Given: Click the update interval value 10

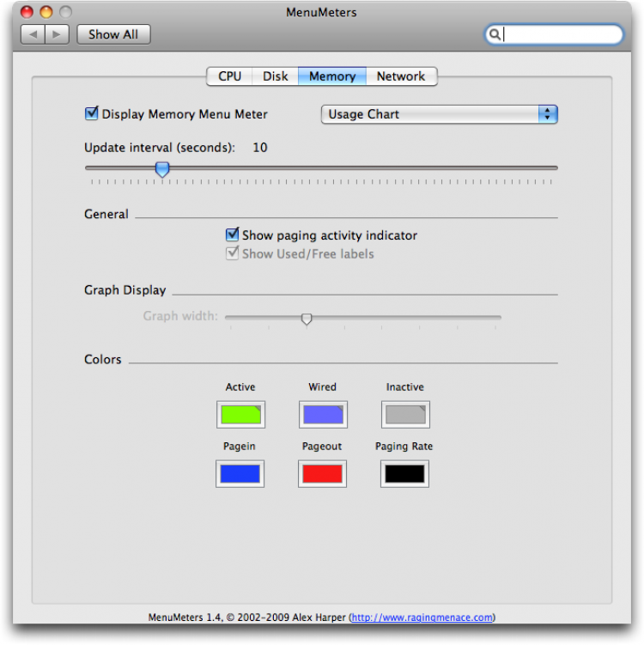Looking at the screenshot, I should 260,147.
